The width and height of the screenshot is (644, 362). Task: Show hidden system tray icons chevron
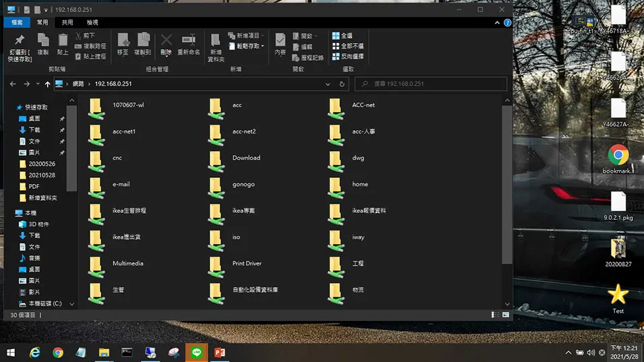click(x=568, y=353)
